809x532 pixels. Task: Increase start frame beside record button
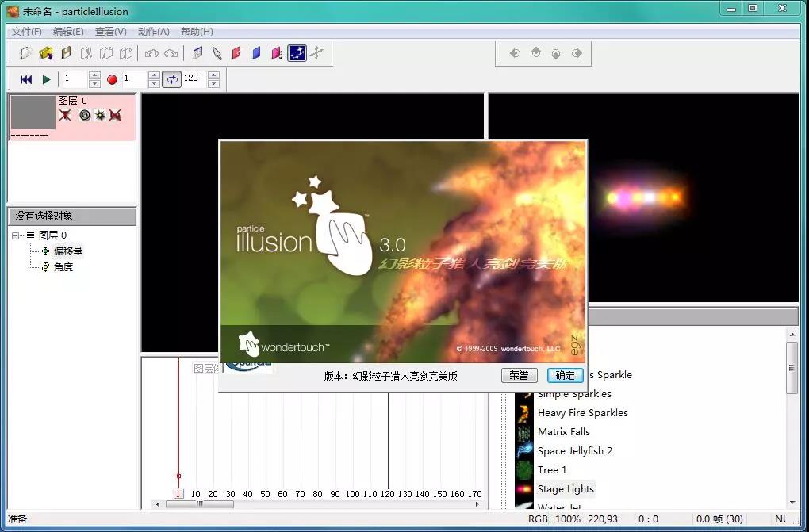155,75
